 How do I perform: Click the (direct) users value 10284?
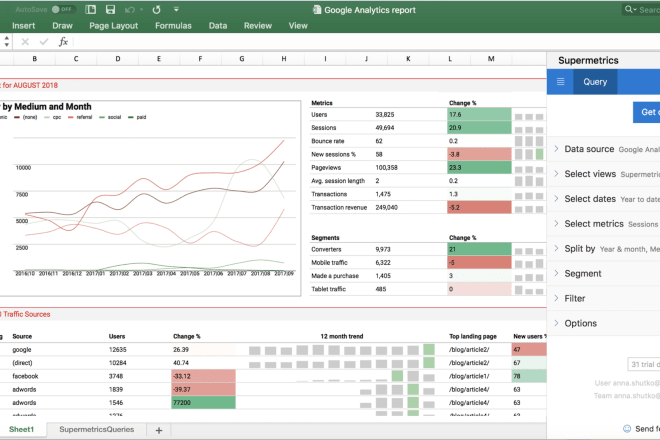[x=117, y=363]
